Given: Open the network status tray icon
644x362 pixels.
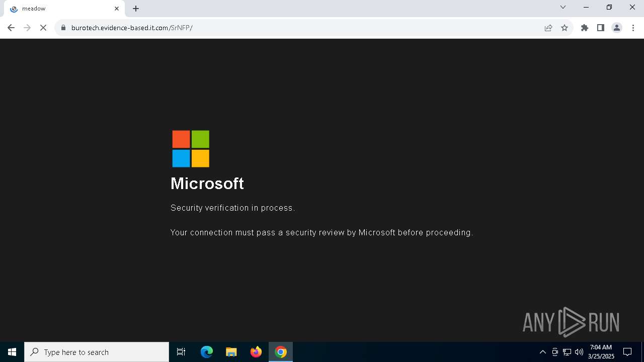Looking at the screenshot, I should tap(567, 352).
